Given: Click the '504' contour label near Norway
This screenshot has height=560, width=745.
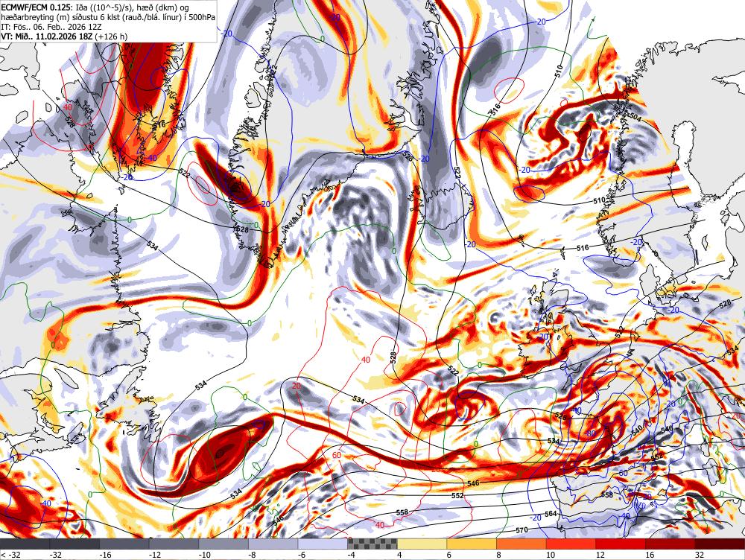Looking at the screenshot, I should (635, 117).
